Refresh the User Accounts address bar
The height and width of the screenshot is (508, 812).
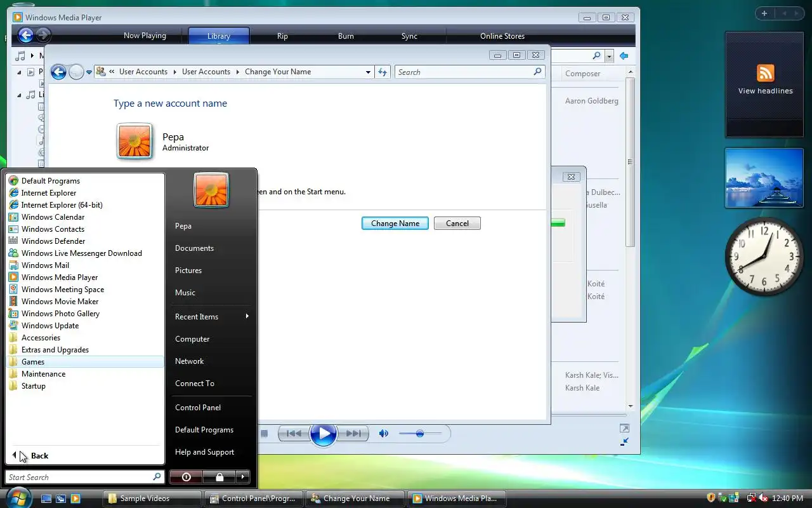(383, 72)
